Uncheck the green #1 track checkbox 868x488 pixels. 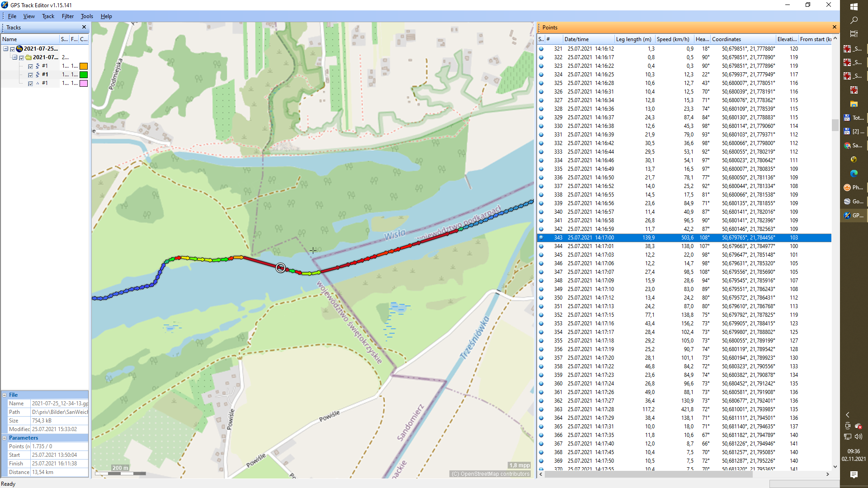31,75
